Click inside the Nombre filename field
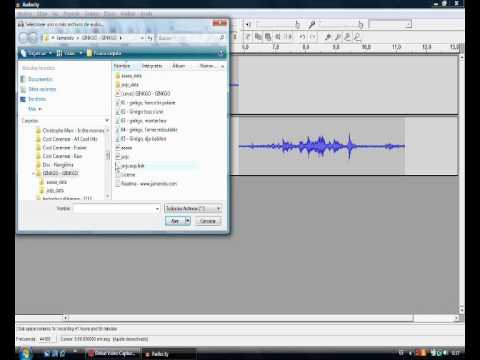This screenshot has width=480, height=360. (113, 209)
